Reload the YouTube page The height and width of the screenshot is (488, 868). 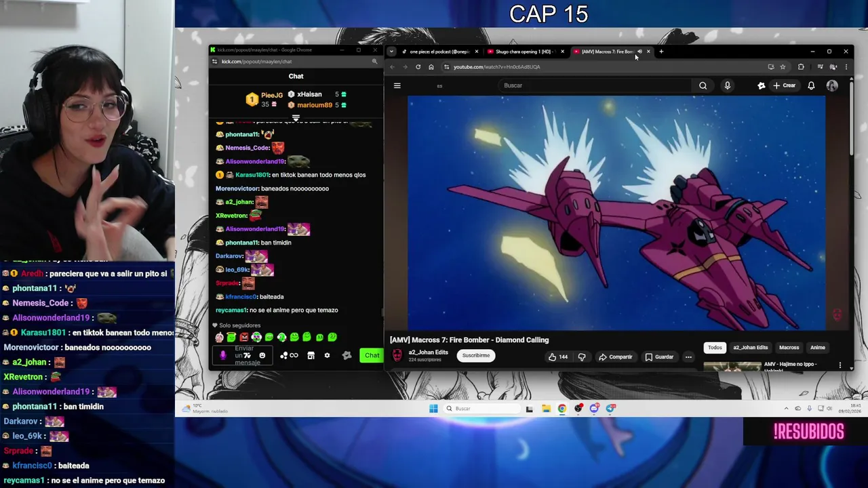[x=418, y=67]
